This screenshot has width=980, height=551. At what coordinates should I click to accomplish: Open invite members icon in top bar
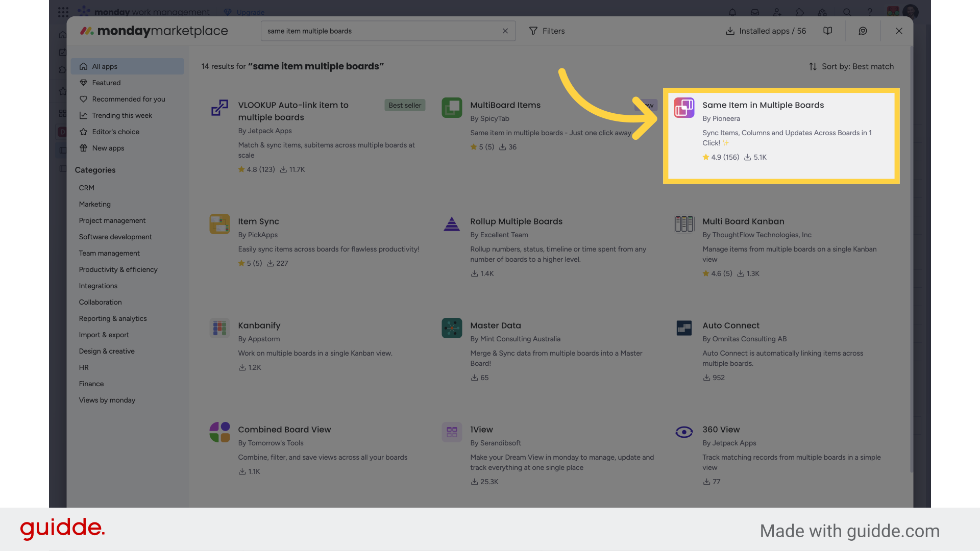(x=777, y=12)
